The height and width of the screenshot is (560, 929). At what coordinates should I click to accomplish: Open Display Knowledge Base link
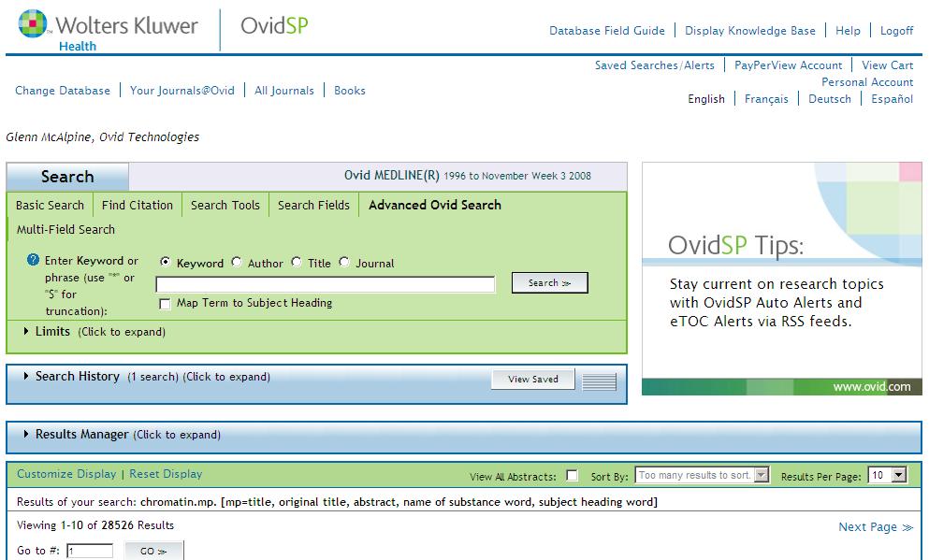click(x=750, y=31)
